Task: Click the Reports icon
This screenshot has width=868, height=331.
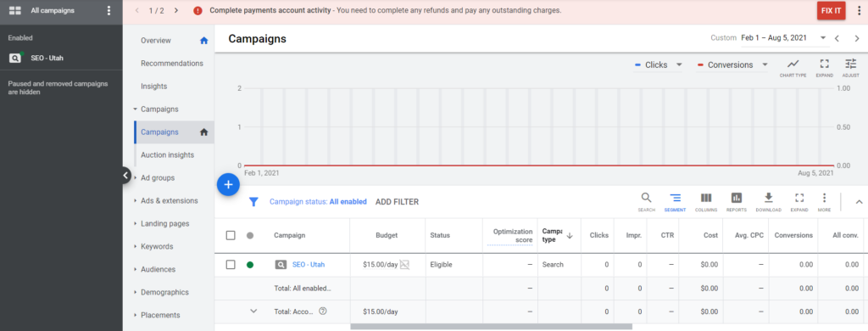Action: pos(737,202)
